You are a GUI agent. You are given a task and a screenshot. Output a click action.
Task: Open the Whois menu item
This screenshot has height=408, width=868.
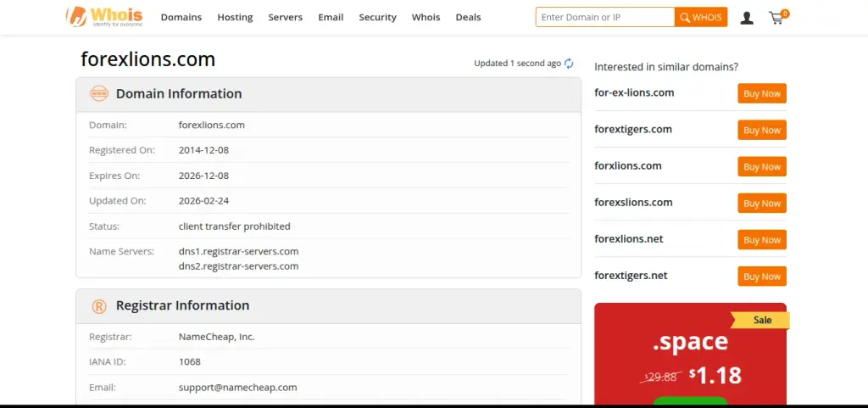point(426,17)
